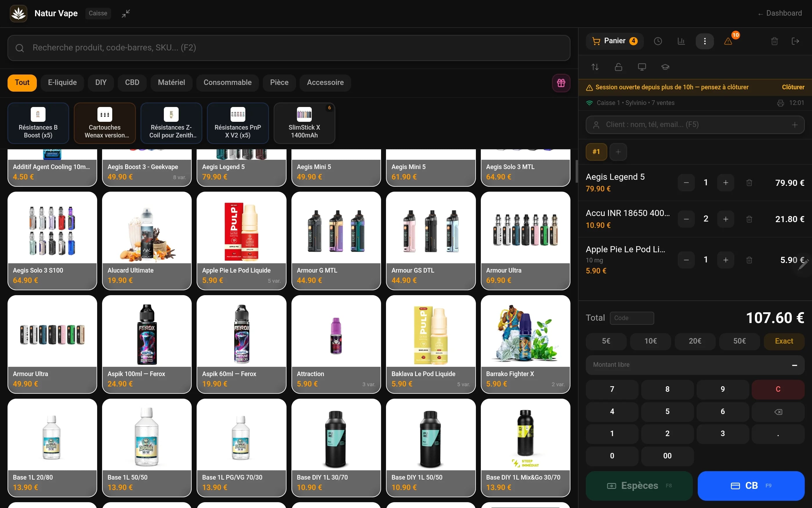
Task: Show the CBD category
Action: click(132, 83)
